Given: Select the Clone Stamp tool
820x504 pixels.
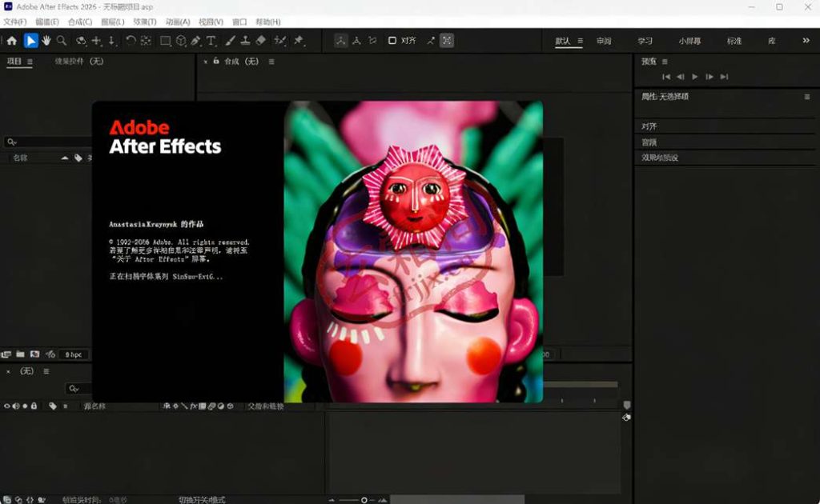Looking at the screenshot, I should point(245,41).
